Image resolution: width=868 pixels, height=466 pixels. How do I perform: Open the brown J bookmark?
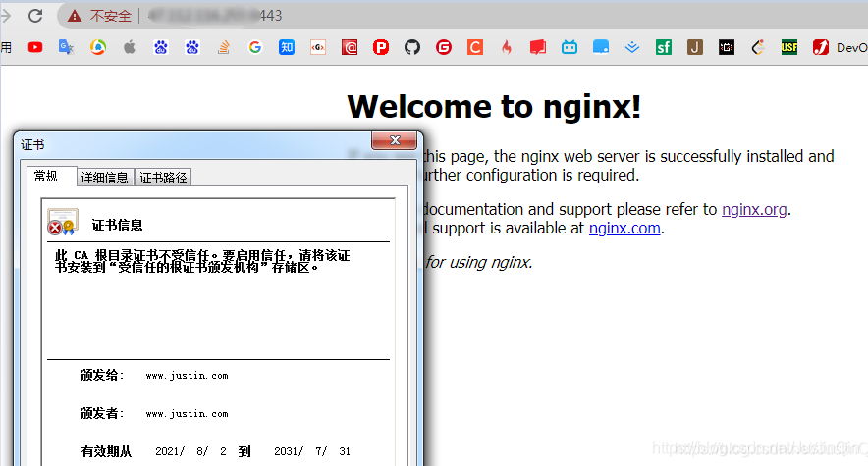695,47
